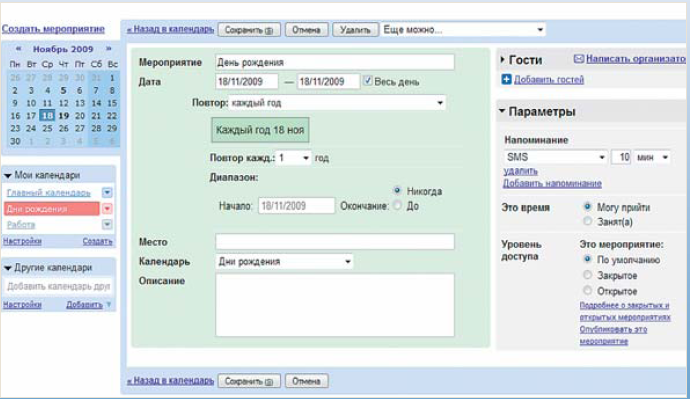Open dropdown arrow for Главный календарь
This screenshot has height=399, width=690.
[x=107, y=192]
